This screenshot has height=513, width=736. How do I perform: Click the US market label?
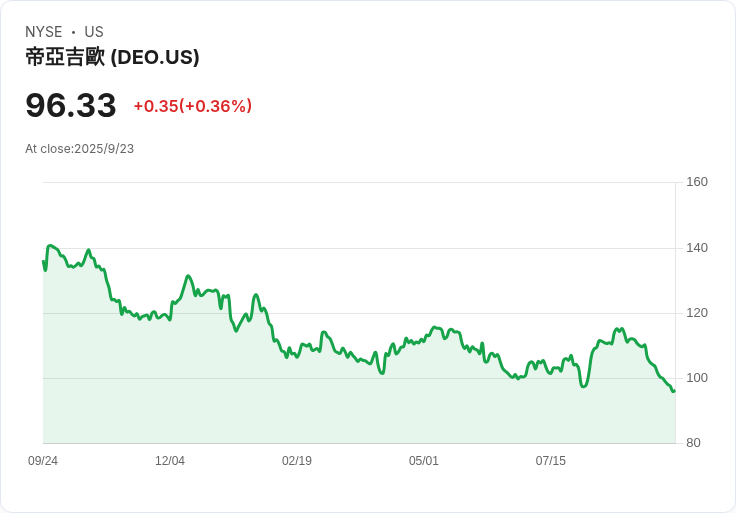tap(94, 32)
